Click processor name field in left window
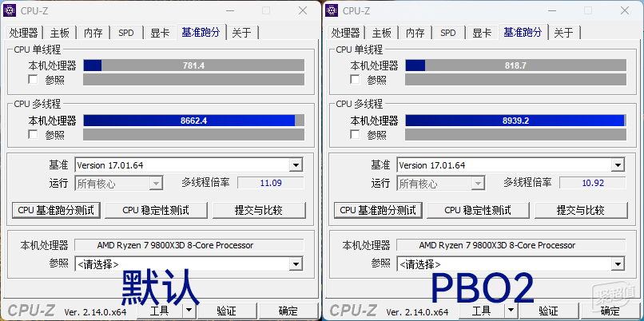644x321 pixels. (x=189, y=245)
